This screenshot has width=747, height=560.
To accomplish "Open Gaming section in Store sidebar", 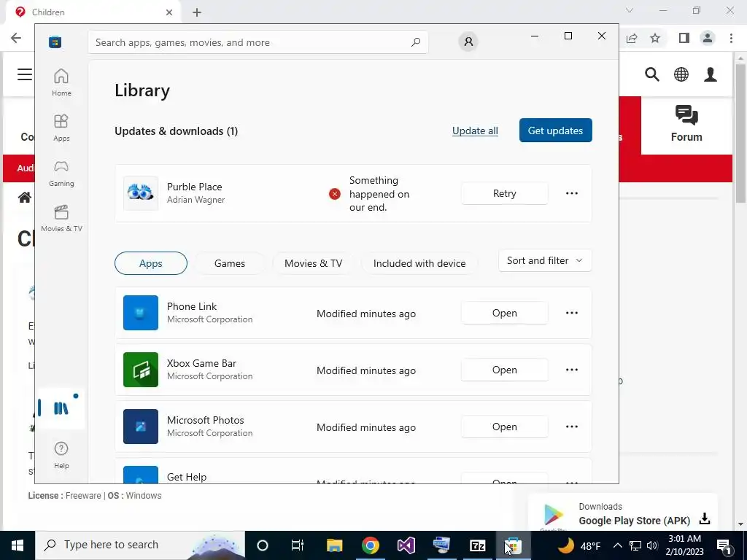I will click(x=61, y=173).
